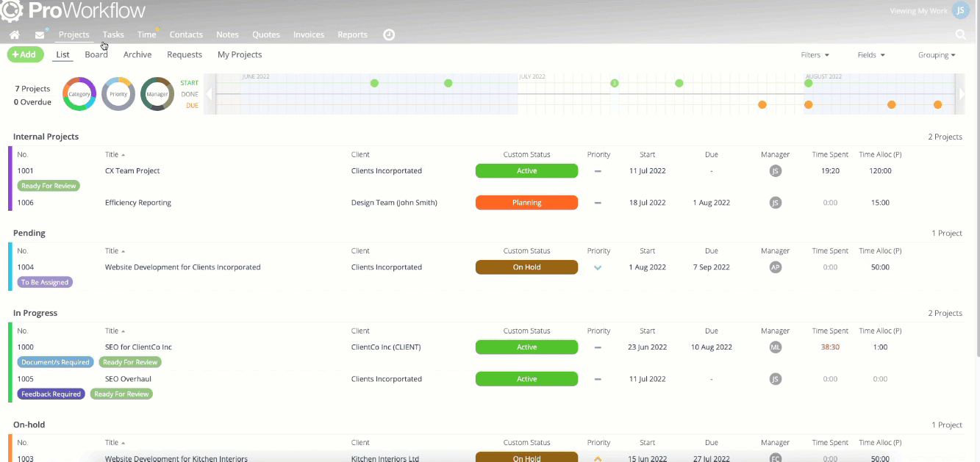
Task: Switch to the List view tab
Action: click(x=62, y=55)
